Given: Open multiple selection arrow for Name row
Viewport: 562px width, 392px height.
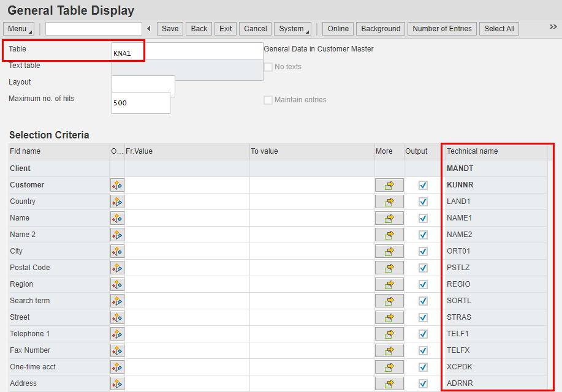Looking at the screenshot, I should (389, 218).
